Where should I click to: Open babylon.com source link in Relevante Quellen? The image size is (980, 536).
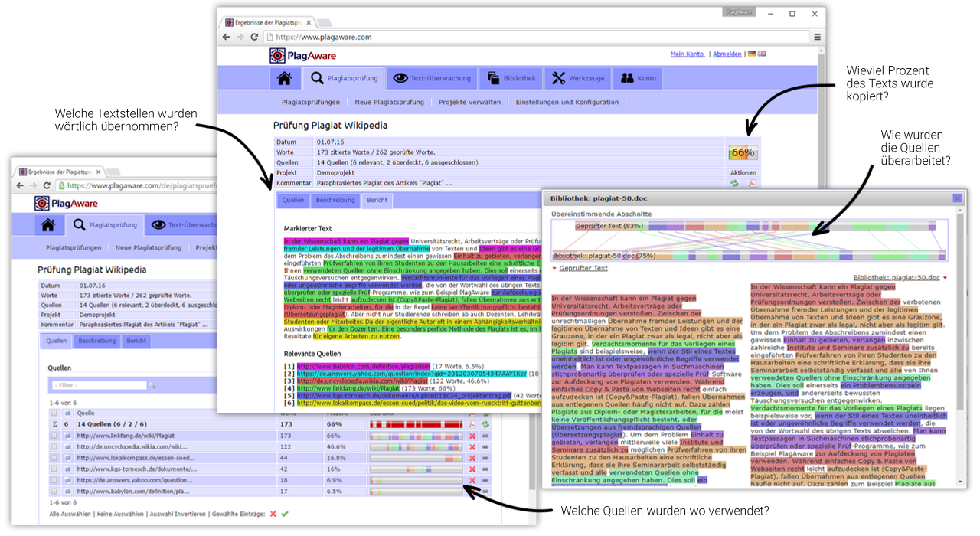(x=362, y=366)
